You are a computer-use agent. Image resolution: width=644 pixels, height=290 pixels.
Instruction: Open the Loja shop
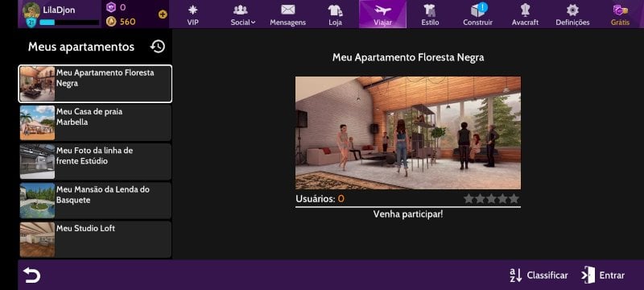click(x=335, y=14)
